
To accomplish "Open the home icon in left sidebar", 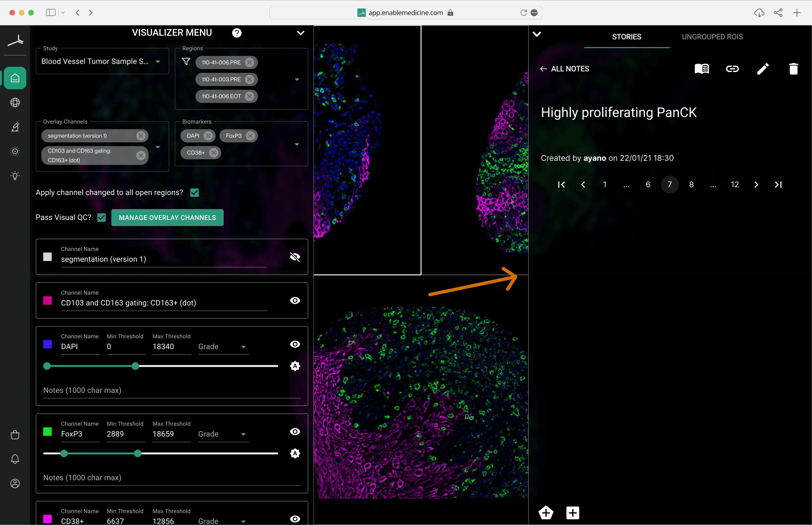I will [x=15, y=78].
